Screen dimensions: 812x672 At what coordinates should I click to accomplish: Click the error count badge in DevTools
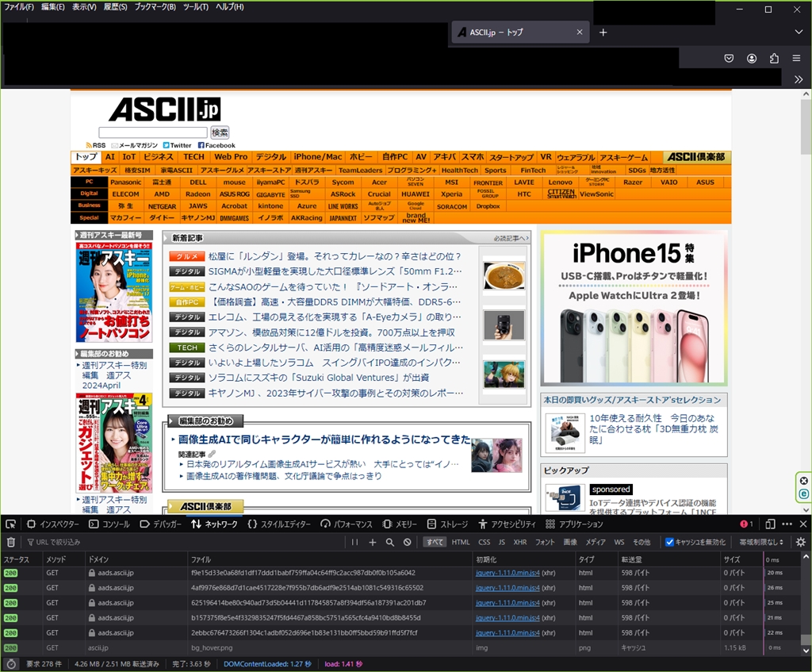point(747,524)
